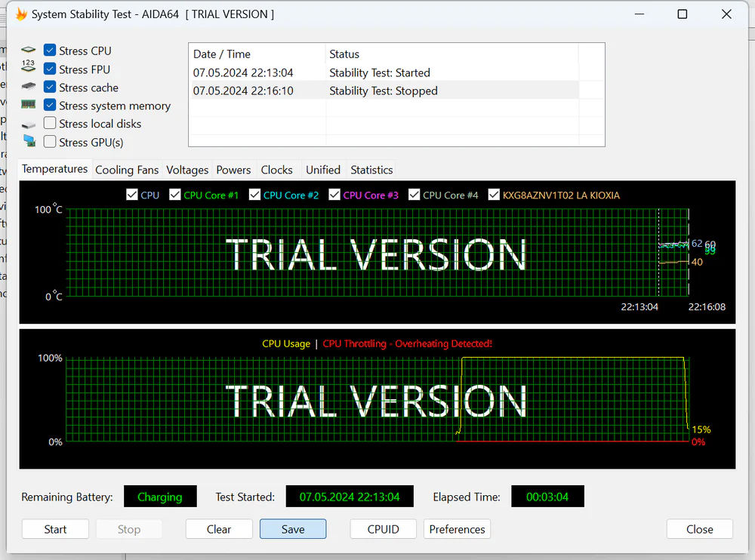Click the Date / Time column header

pyautogui.click(x=257, y=54)
